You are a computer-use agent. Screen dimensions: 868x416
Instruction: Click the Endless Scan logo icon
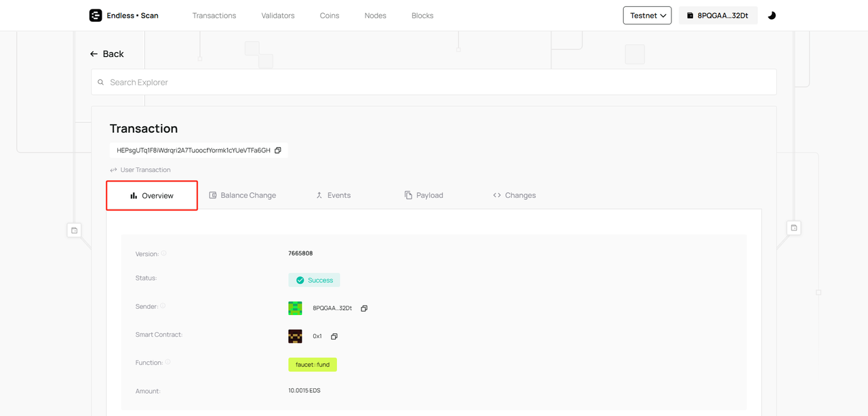(x=96, y=15)
